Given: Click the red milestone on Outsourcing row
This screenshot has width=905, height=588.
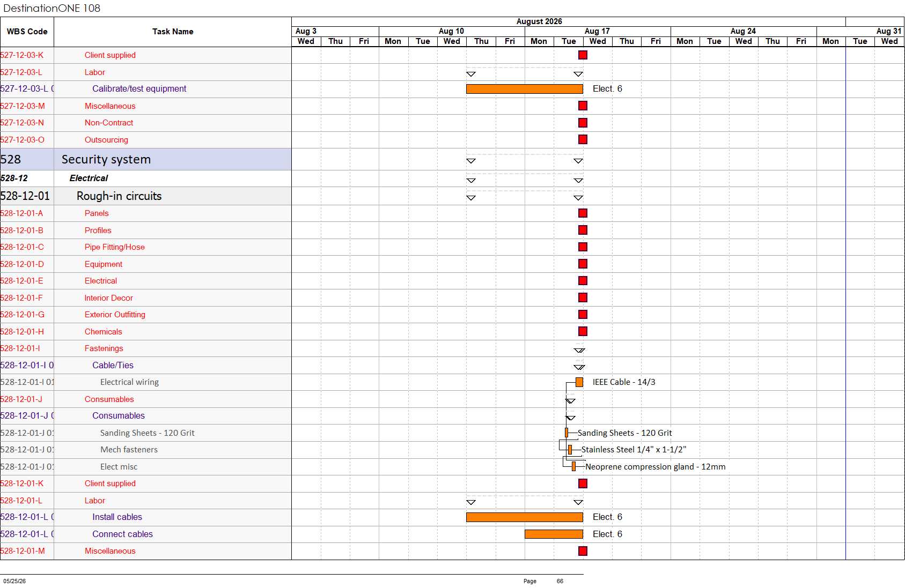Looking at the screenshot, I should click(x=583, y=139).
